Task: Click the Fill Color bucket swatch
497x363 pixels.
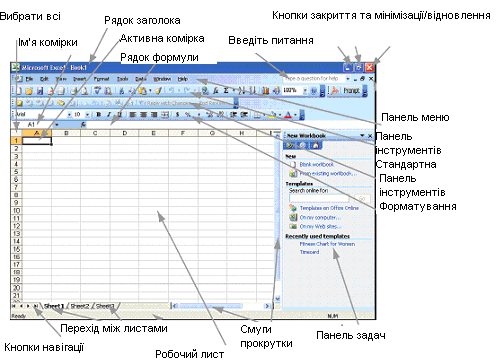Action: point(272,115)
